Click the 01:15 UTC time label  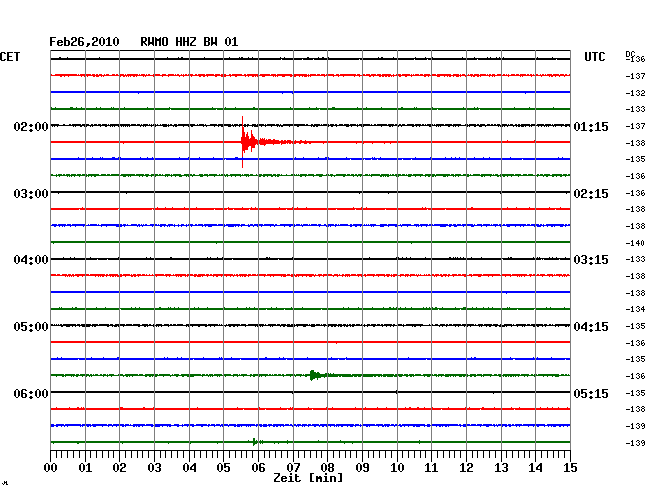click(591, 126)
